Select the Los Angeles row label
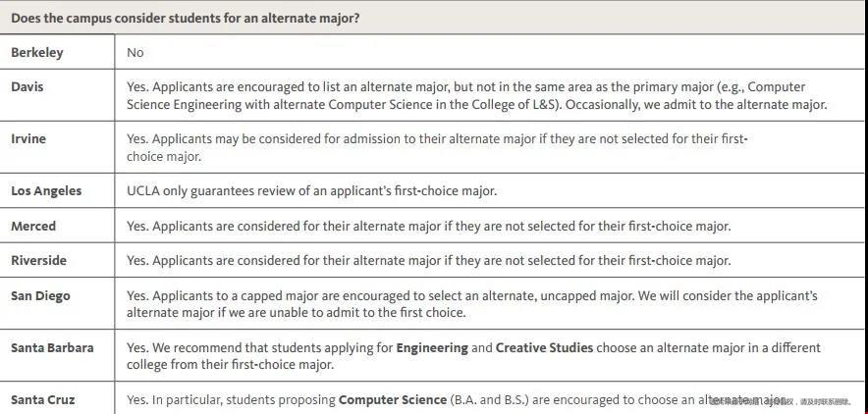868x414 pixels. [x=46, y=190]
